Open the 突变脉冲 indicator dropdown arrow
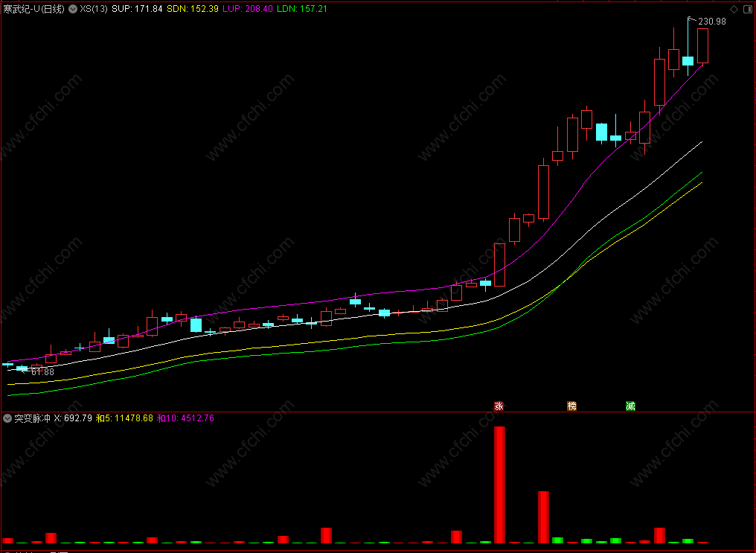756x553 pixels. [x=7, y=418]
